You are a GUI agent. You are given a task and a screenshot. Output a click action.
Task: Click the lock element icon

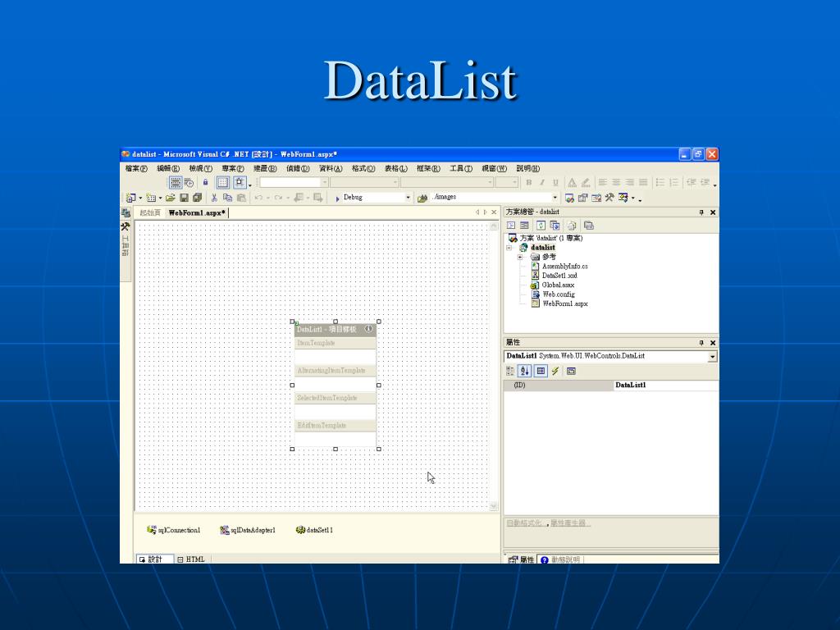205,183
